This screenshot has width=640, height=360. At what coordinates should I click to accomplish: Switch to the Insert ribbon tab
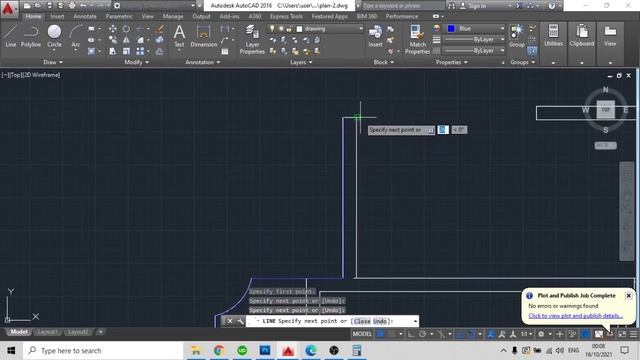click(57, 16)
